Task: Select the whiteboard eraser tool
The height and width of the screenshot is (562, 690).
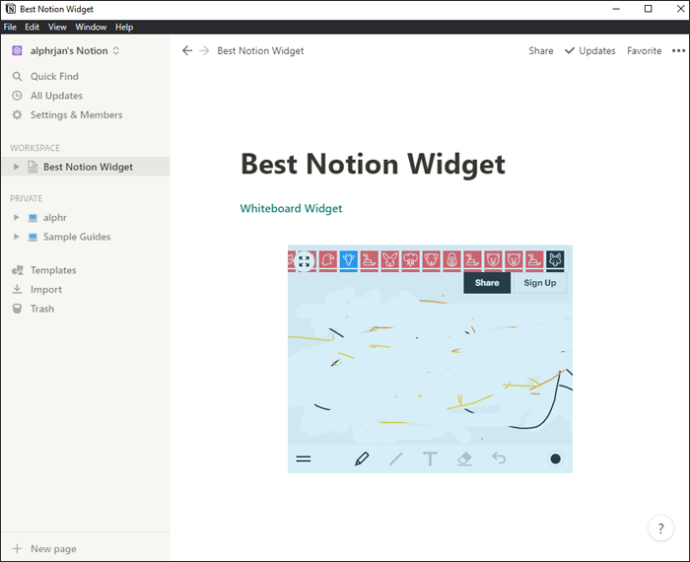Action: pos(464,459)
